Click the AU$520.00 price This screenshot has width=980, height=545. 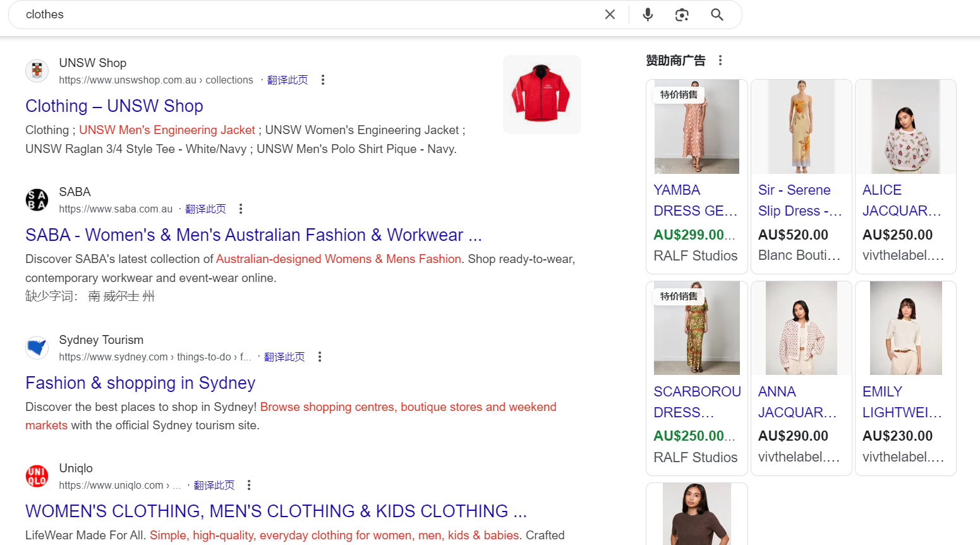[x=793, y=235]
